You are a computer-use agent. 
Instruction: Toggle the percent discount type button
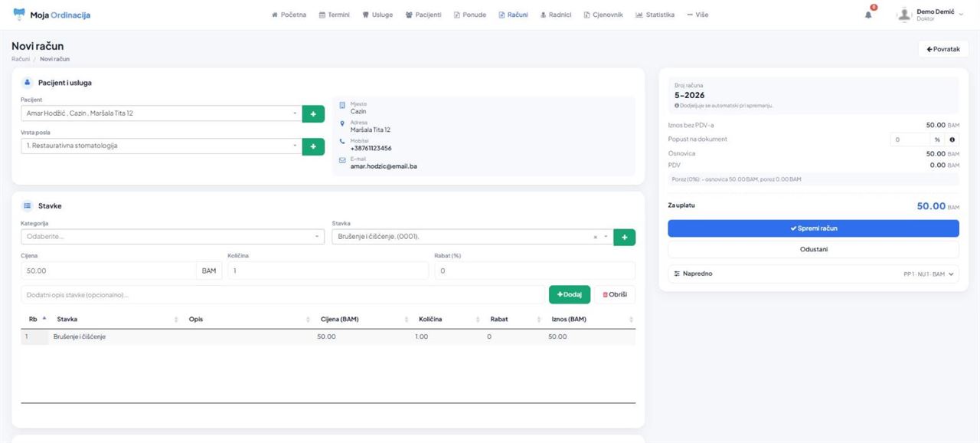pyautogui.click(x=937, y=139)
